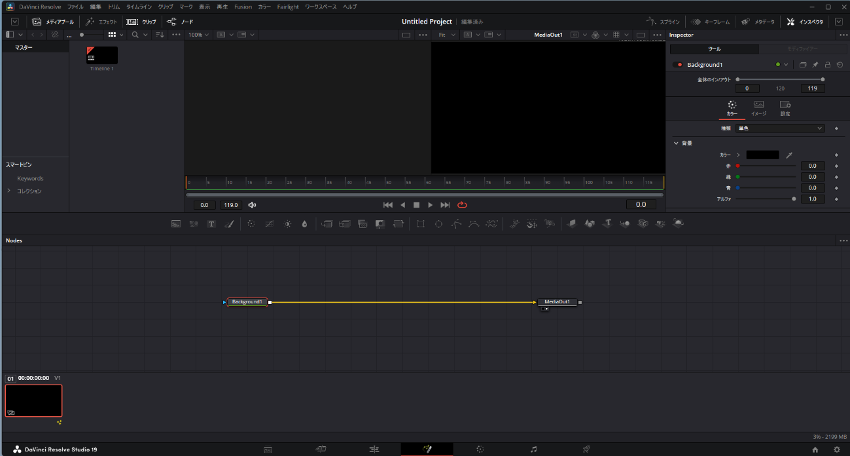The width and height of the screenshot is (850, 456).
Task: Click the color picker eyedropper icon
Action: [x=788, y=155]
